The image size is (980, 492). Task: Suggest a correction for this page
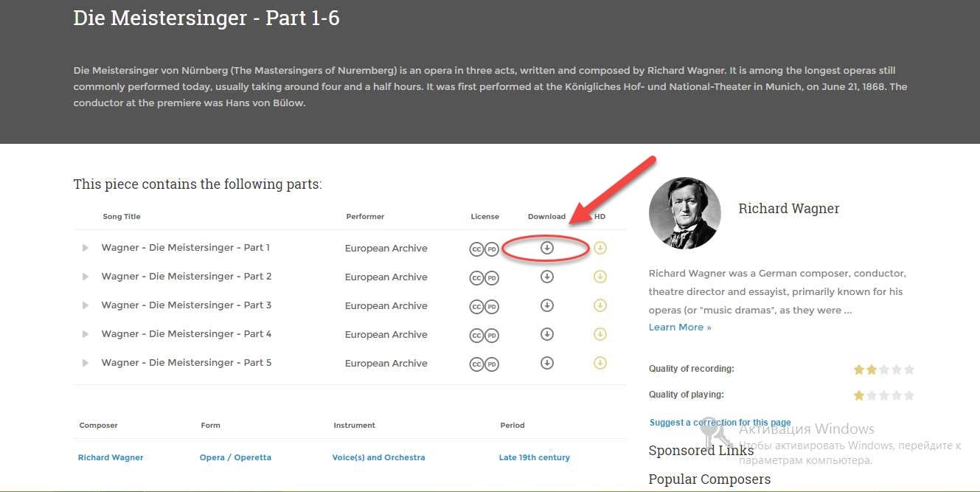[x=720, y=423]
